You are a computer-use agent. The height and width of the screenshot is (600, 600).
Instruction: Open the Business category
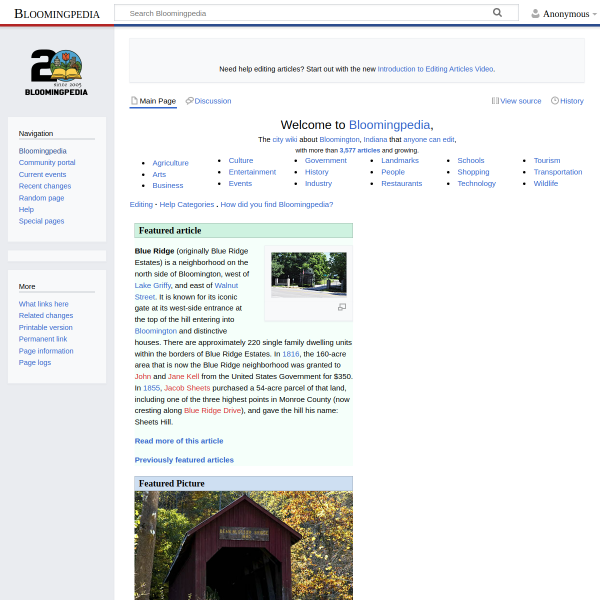[x=168, y=186]
